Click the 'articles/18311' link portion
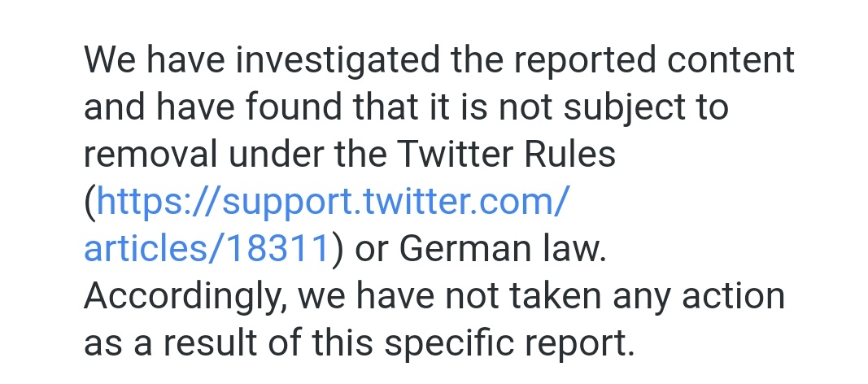Screen dimensions: 868x384 point(207,248)
